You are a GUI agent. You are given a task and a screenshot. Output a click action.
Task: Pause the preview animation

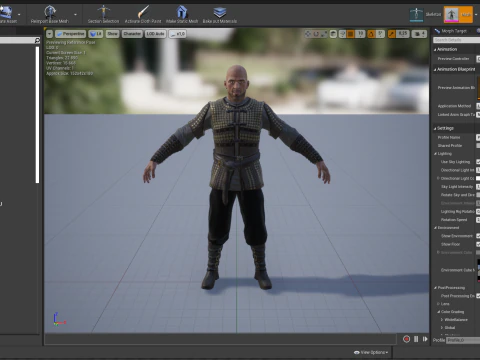click(x=416, y=339)
